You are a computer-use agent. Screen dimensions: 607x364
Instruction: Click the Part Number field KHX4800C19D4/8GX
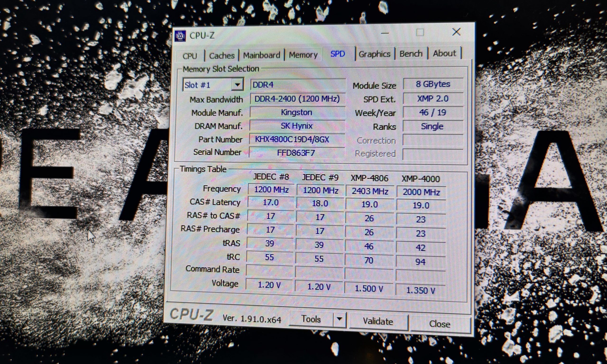coord(292,140)
